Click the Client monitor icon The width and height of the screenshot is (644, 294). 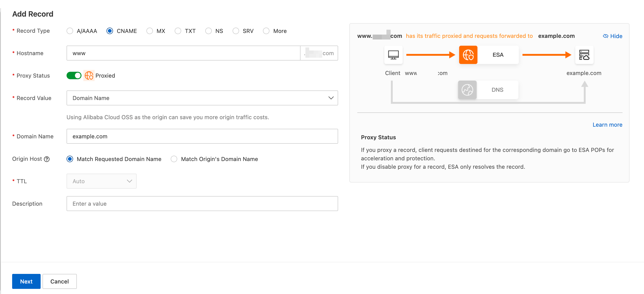(393, 55)
